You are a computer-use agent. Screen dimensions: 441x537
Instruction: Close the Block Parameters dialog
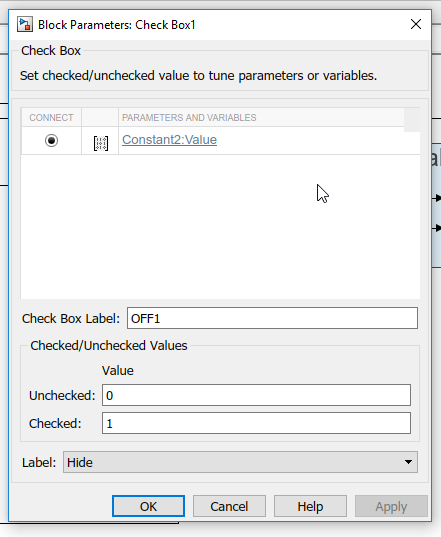416,24
